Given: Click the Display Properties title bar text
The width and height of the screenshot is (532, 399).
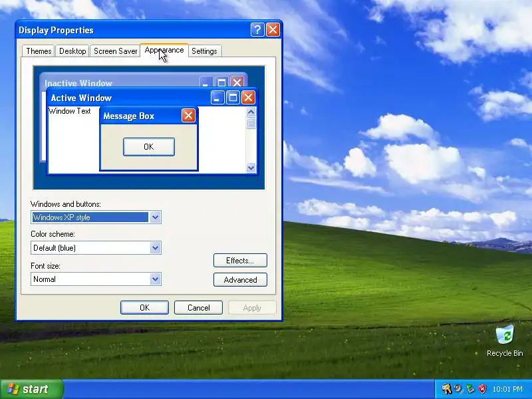Looking at the screenshot, I should click(x=56, y=30).
